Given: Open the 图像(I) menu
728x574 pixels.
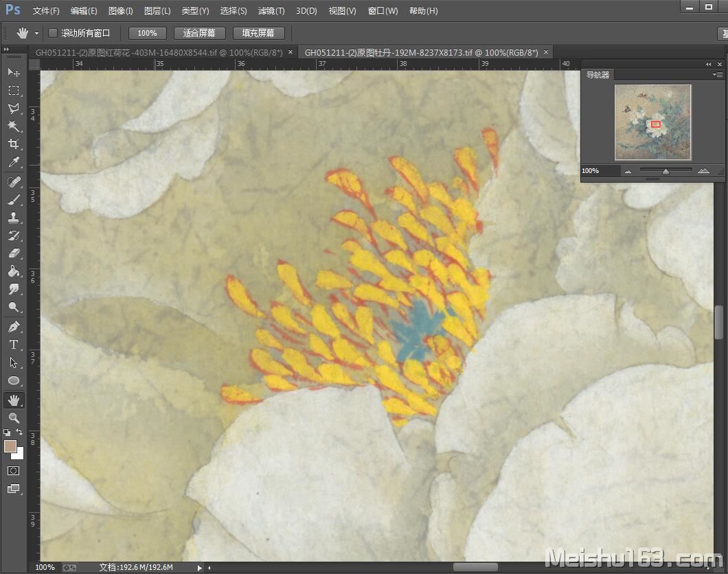Looking at the screenshot, I should [120, 11].
